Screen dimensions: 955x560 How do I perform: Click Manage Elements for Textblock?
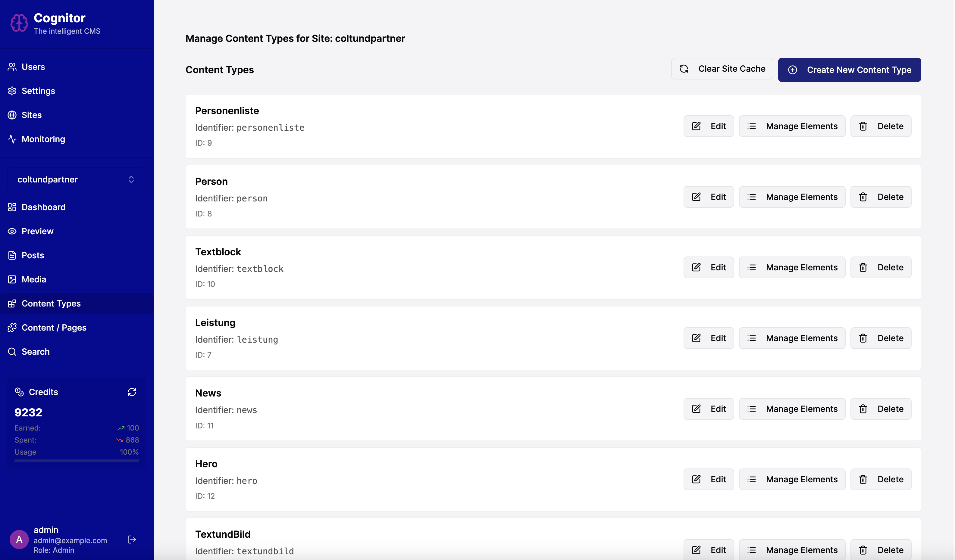[x=792, y=267]
